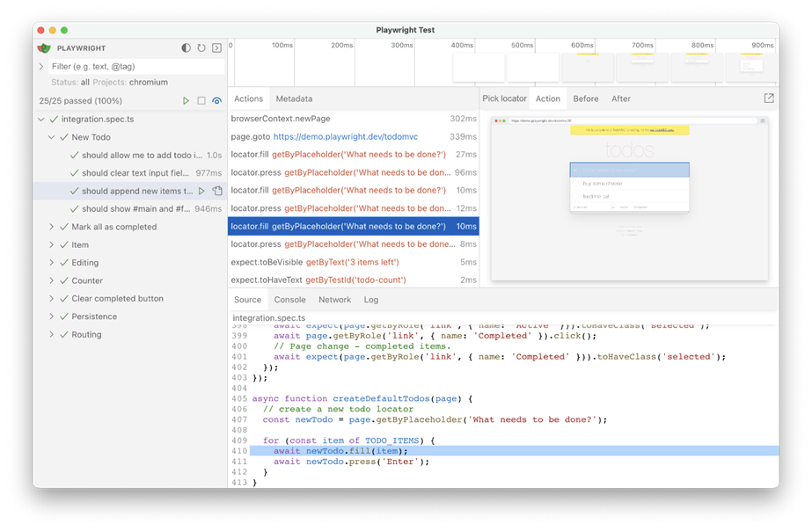Open source file icon for the selected test

click(217, 191)
